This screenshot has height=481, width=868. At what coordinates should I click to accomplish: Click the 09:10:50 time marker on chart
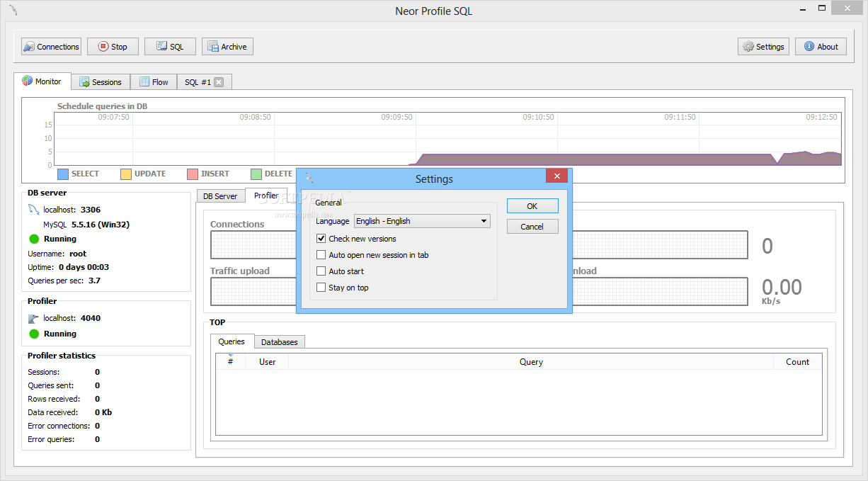click(x=538, y=118)
